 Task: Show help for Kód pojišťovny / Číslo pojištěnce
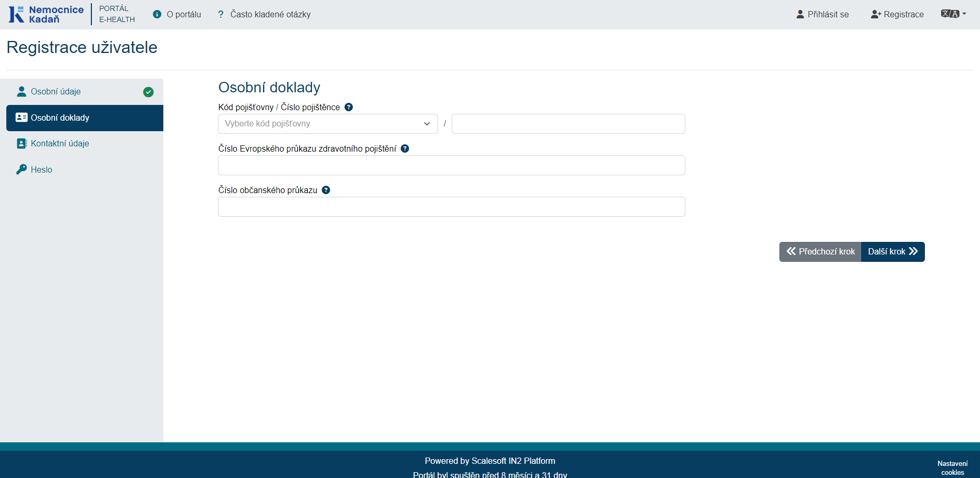point(349,107)
